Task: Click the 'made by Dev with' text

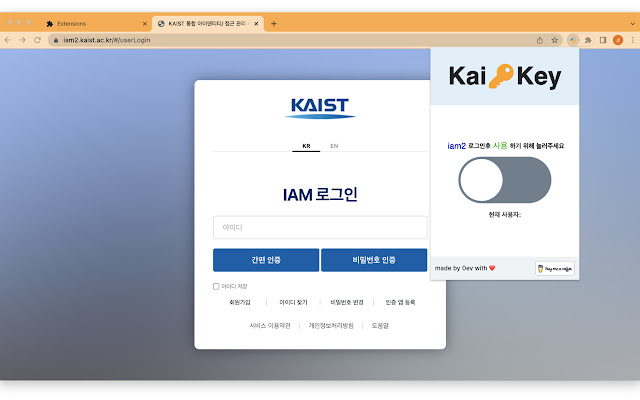Action: [461, 268]
